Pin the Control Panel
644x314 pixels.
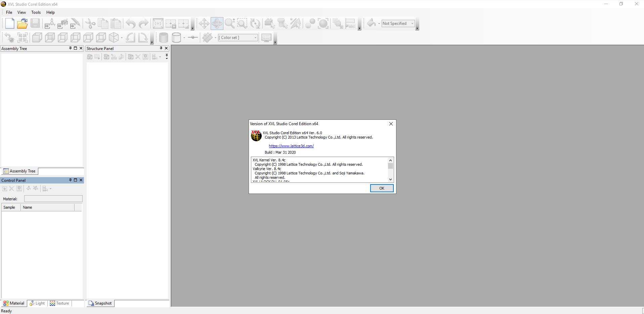70,180
